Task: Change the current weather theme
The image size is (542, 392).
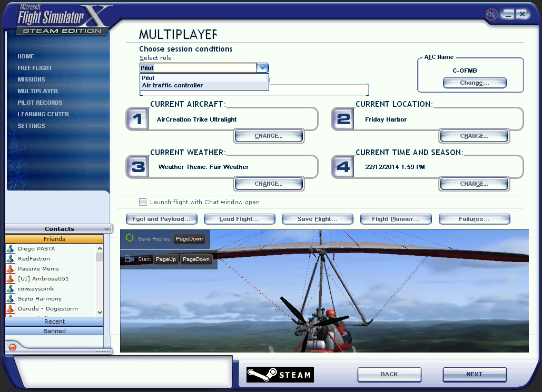Action: point(269,184)
